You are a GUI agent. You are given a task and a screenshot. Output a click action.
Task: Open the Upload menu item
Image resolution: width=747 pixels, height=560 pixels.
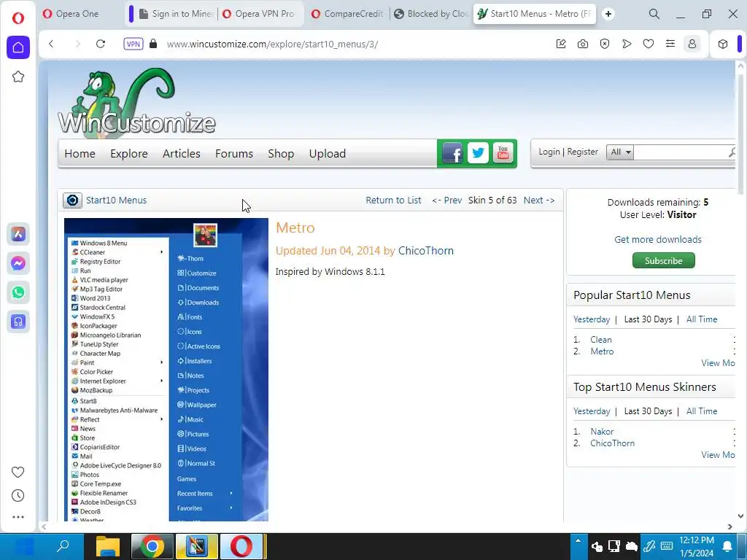(x=328, y=153)
